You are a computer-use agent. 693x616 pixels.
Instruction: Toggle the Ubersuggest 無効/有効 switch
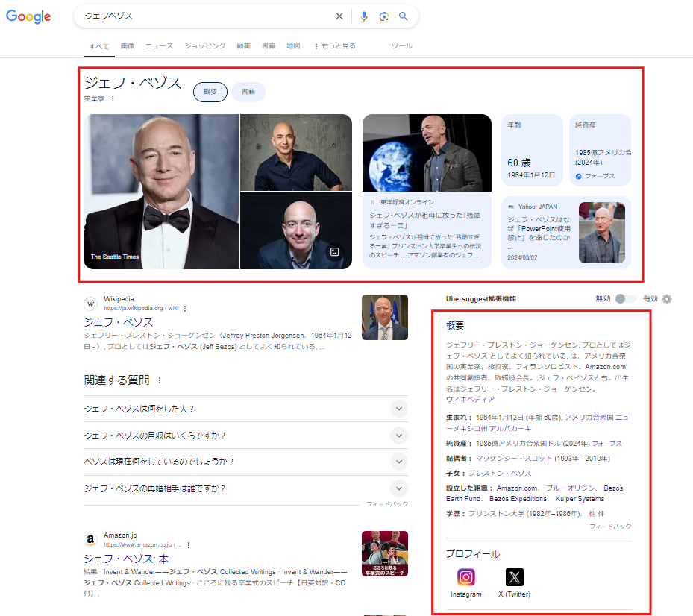coord(625,298)
